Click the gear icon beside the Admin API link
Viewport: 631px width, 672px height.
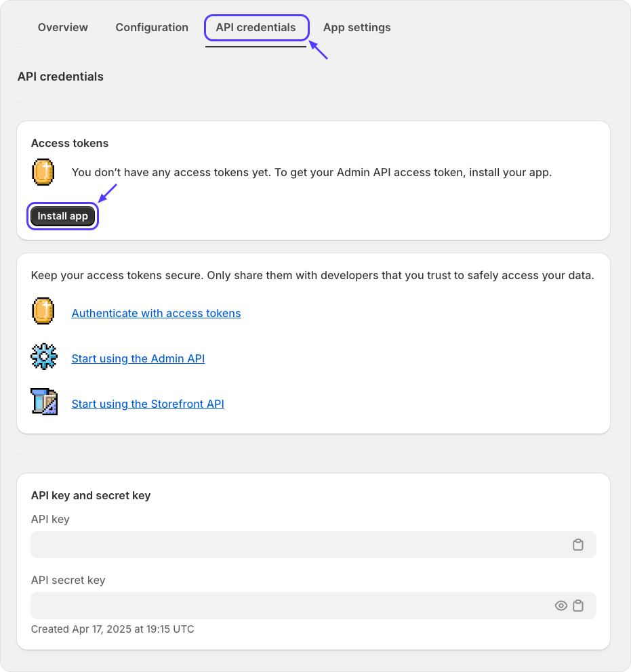coord(44,357)
